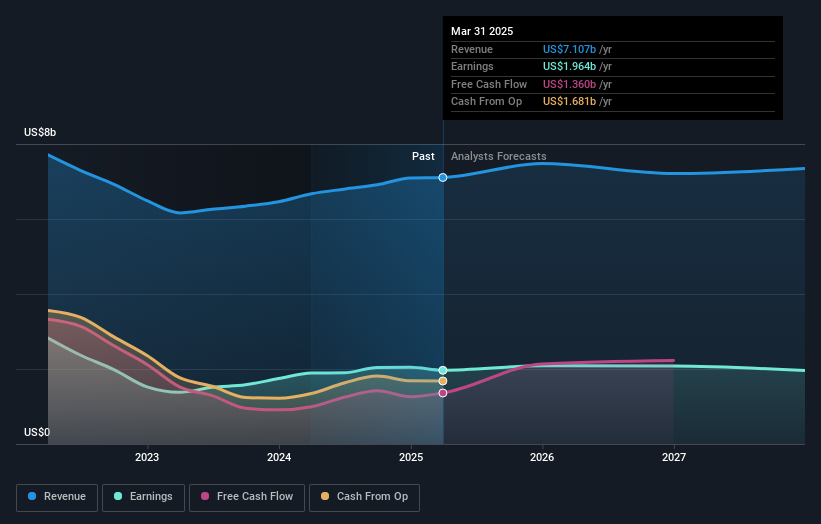
Task: Click the pink Free Cash Flow legend dot
Action: [205, 496]
